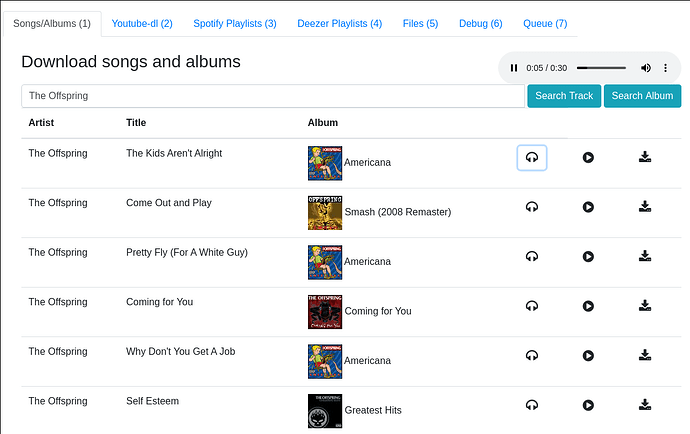
Task: Go to Queue (7) tab
Action: coord(545,23)
